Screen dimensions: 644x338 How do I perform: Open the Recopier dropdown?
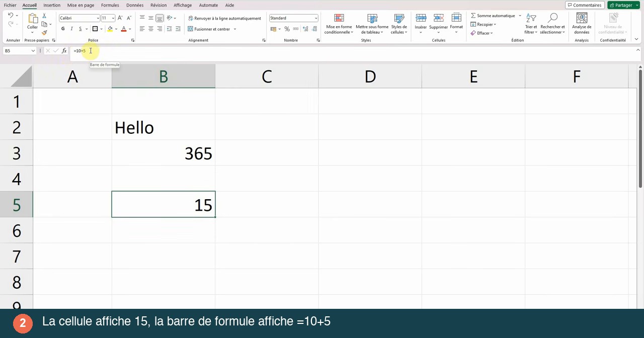484,24
